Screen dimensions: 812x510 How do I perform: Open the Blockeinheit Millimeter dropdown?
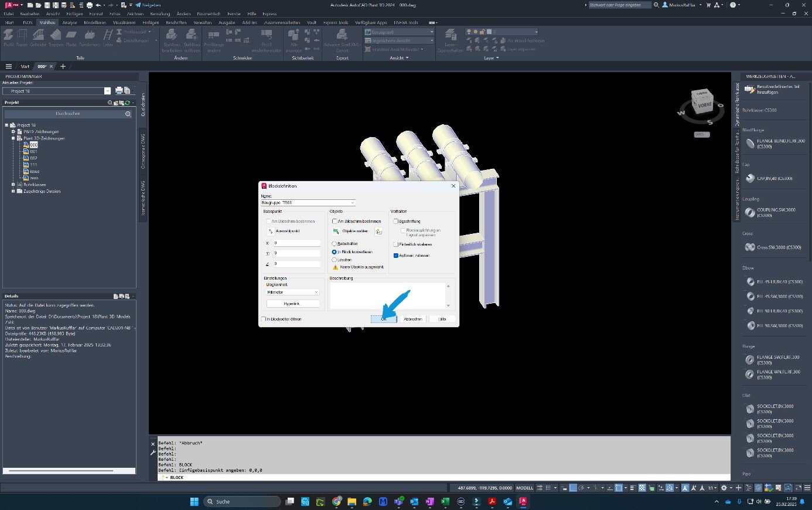tap(316, 292)
